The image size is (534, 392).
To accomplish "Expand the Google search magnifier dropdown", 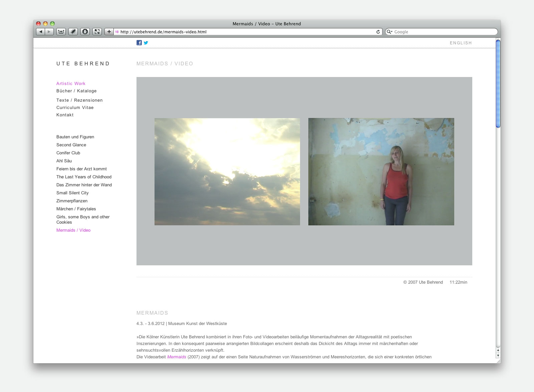I will coord(389,32).
